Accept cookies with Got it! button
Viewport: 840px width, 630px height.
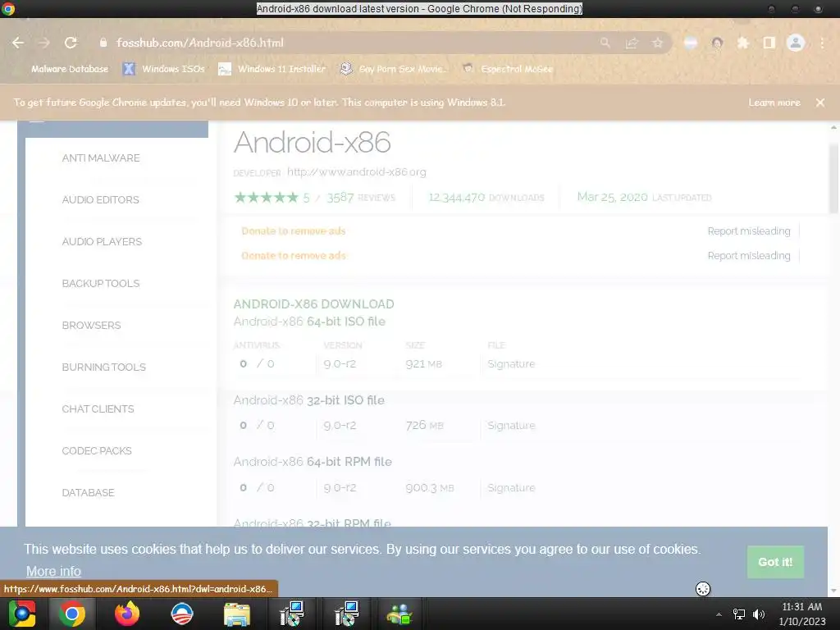(x=775, y=562)
